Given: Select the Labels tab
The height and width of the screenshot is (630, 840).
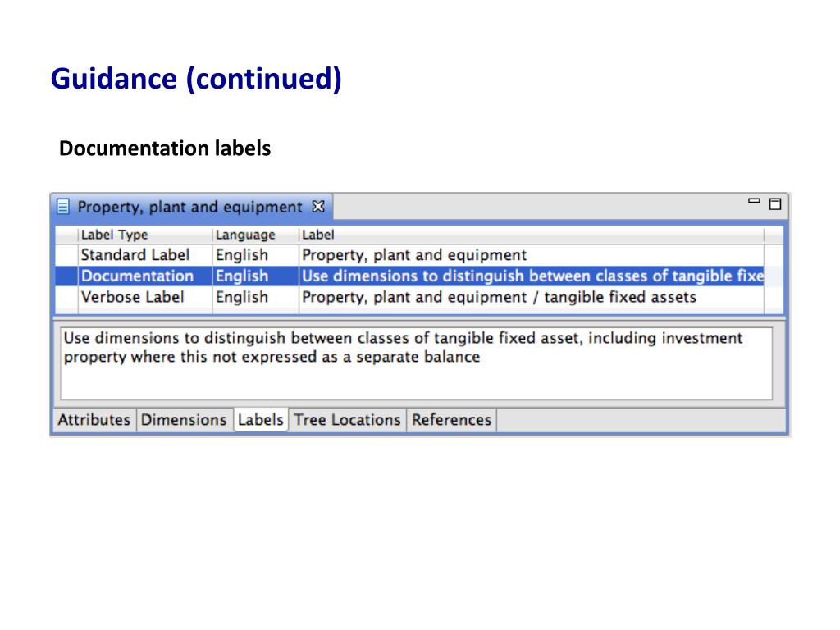Looking at the screenshot, I should click(x=261, y=419).
